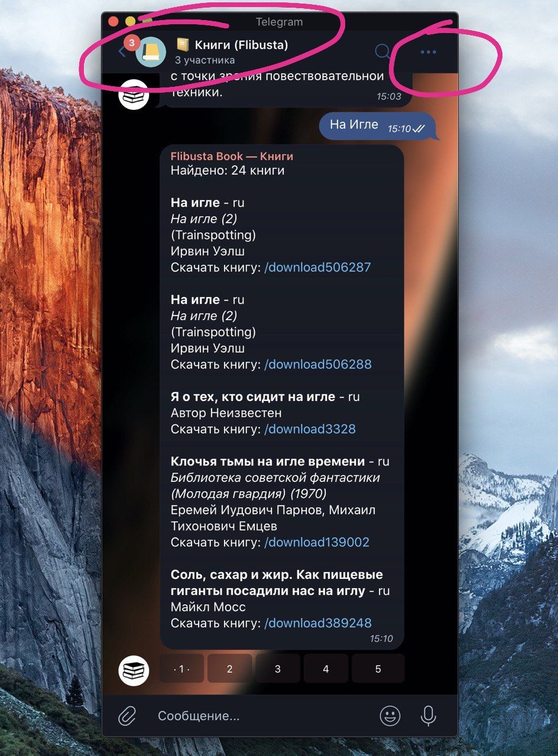558x756 pixels.
Task: Start voice recording with microphone icon
Action: [x=429, y=716]
